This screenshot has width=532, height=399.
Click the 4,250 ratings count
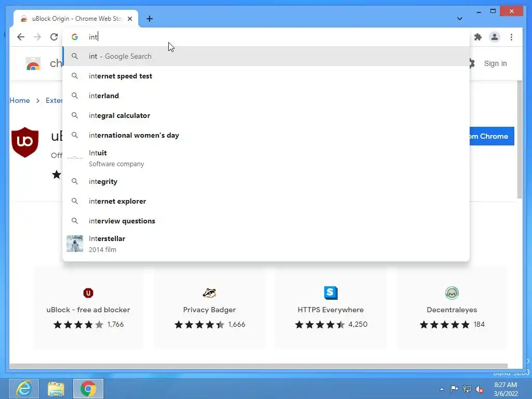358,325
